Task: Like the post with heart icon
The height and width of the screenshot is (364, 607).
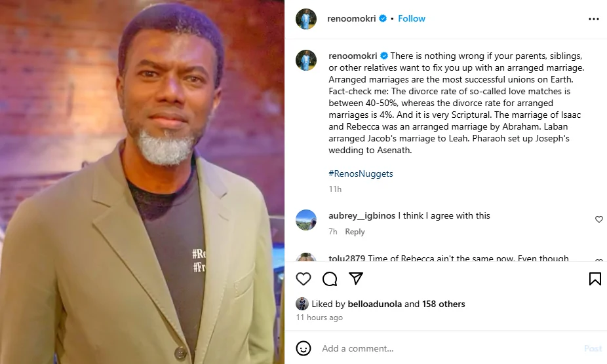Action: click(303, 280)
